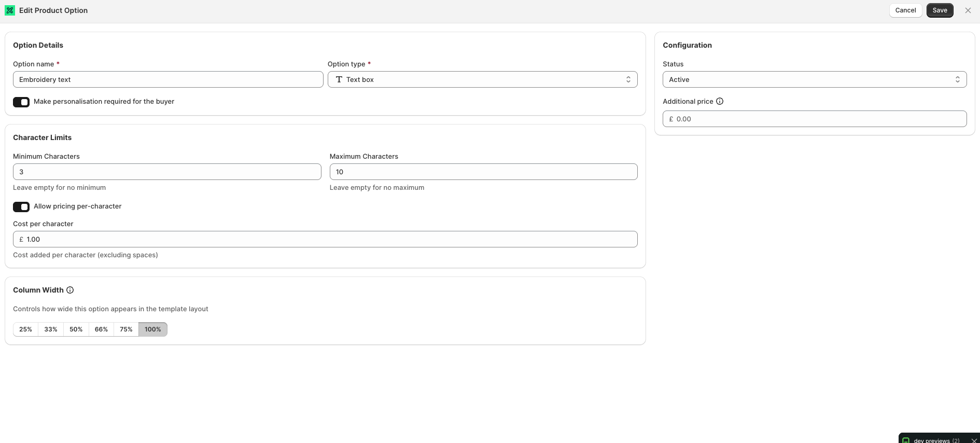Image resolution: width=980 pixels, height=443 pixels.
Task: Open the Status dropdown showing Active
Action: [x=815, y=79]
